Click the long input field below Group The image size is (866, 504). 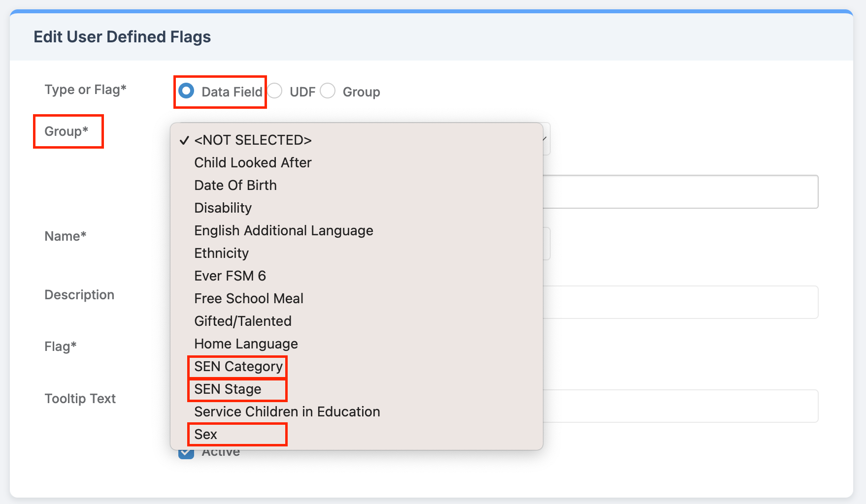pyautogui.click(x=680, y=191)
